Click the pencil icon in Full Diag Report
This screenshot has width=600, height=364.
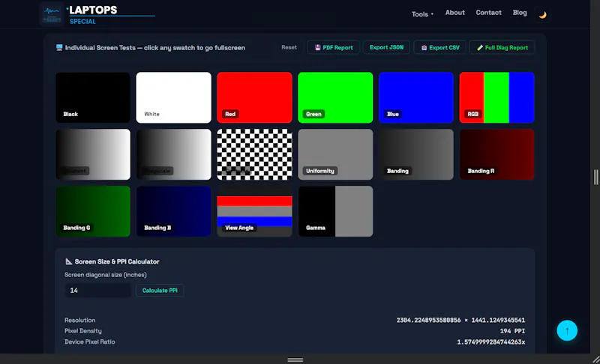[x=480, y=47]
